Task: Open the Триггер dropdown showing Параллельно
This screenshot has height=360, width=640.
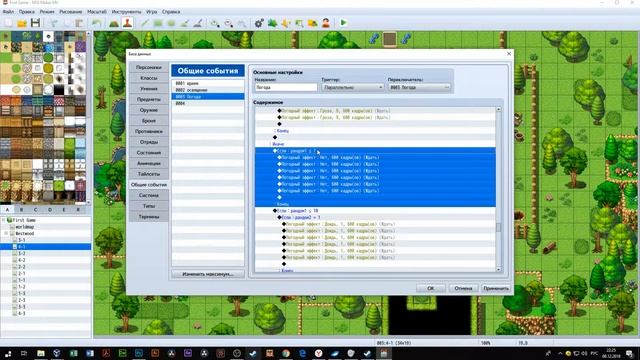Action: pos(353,87)
